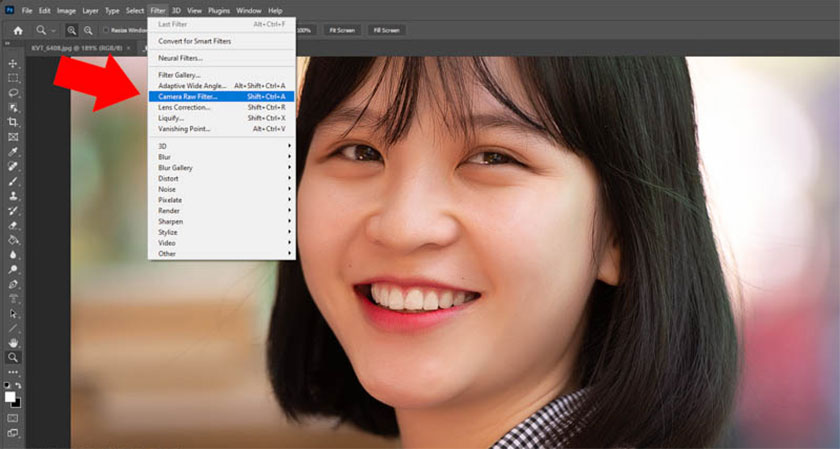Open the Layer menu
The image size is (840, 449).
(90, 11)
